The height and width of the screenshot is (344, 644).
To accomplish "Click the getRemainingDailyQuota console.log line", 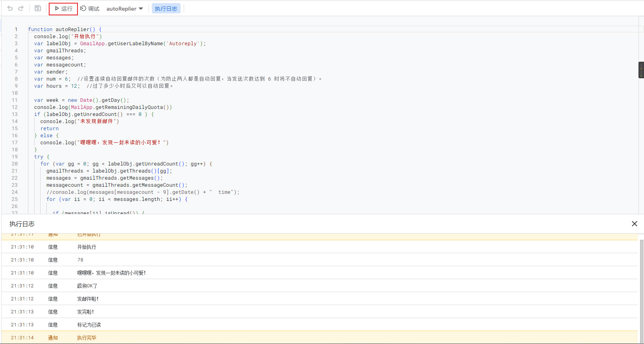I will [x=103, y=107].
